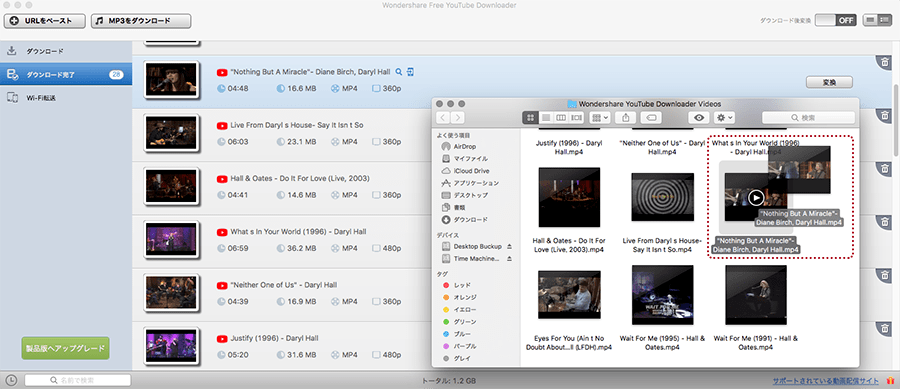Open the ダウンロード sidebar tab
This screenshot has height=389, width=900.
[x=66, y=51]
